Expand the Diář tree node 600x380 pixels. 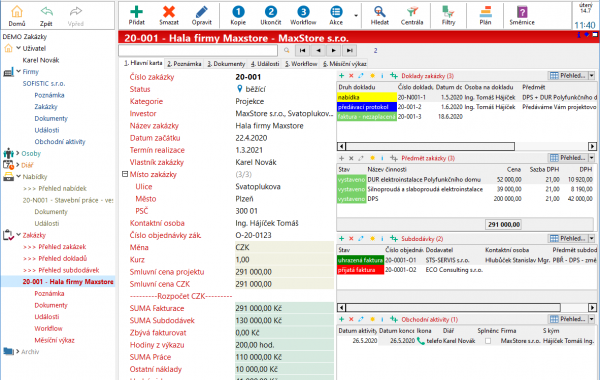click(x=18, y=165)
